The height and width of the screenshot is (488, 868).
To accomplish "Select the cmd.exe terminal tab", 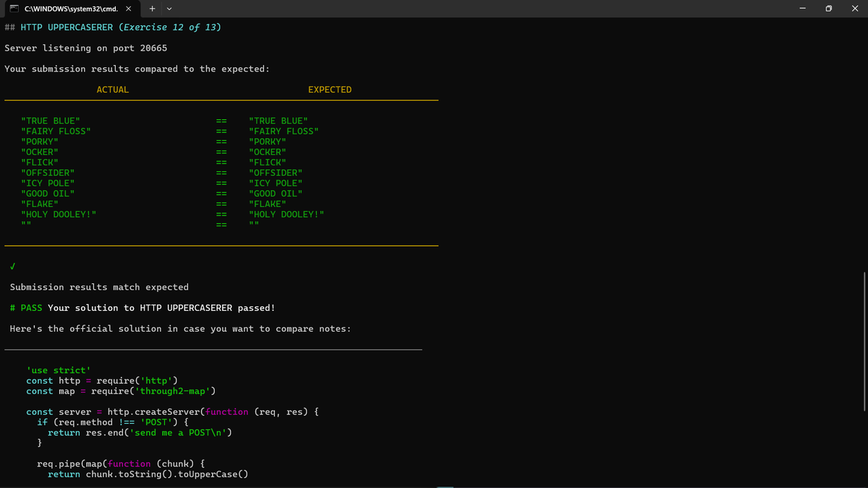I will pyautogui.click(x=70, y=9).
